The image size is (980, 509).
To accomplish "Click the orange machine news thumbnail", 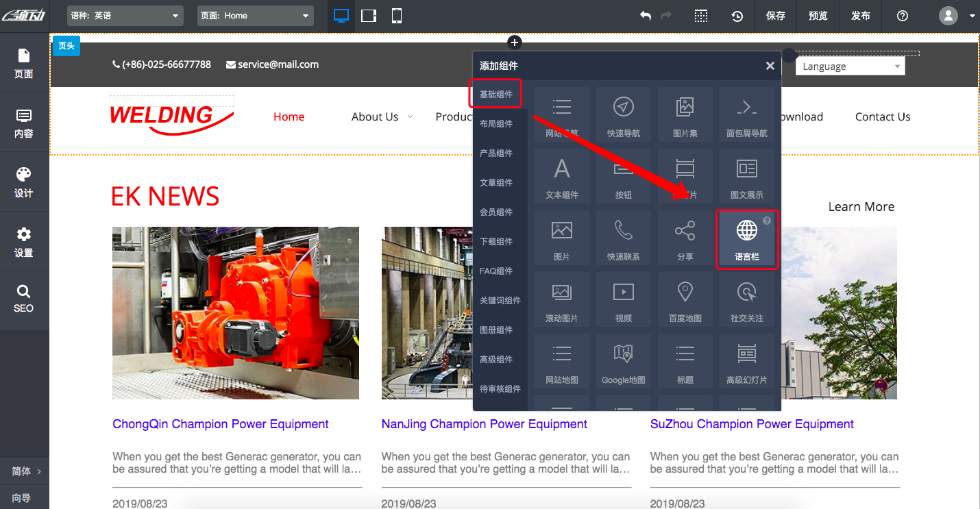I will (235, 312).
